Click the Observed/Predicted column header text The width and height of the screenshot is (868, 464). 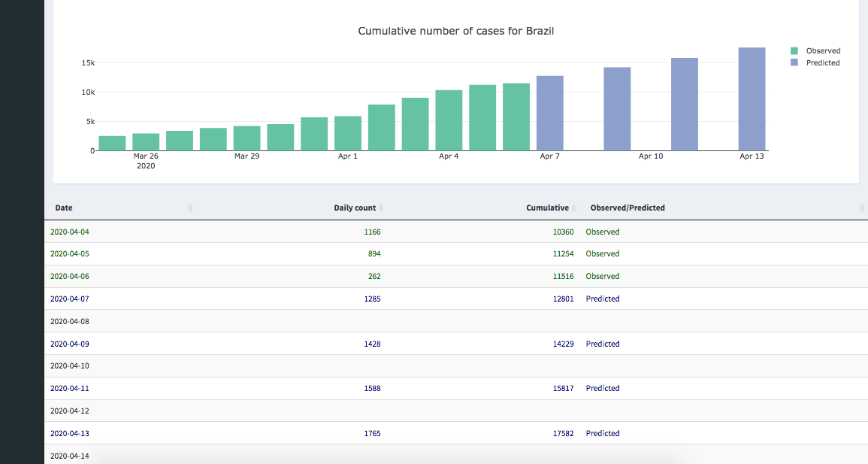click(x=628, y=208)
